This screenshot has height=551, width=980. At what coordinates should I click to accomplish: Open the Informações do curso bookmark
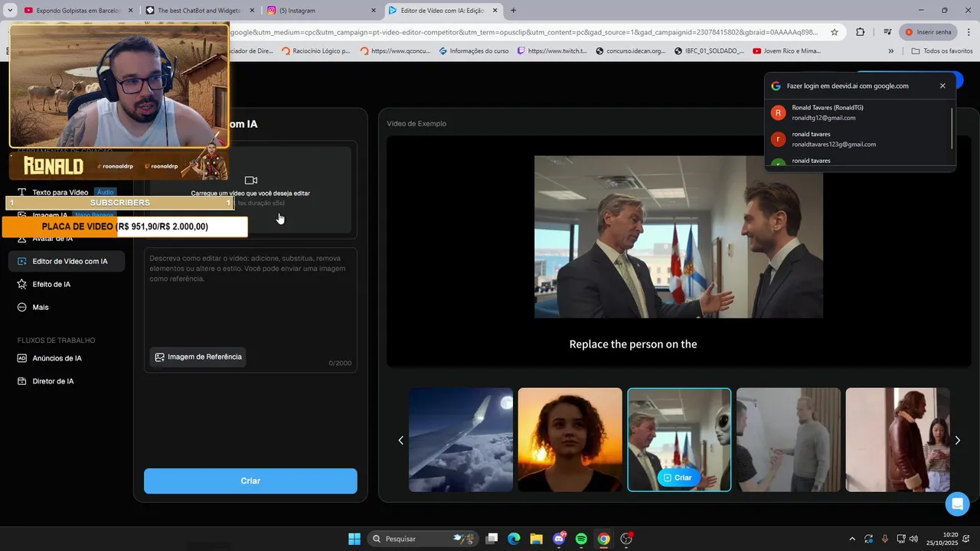point(474,51)
